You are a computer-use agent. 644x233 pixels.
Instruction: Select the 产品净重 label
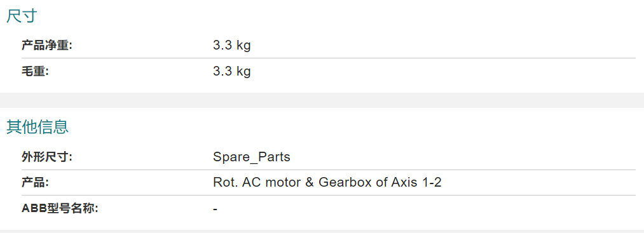click(47, 45)
